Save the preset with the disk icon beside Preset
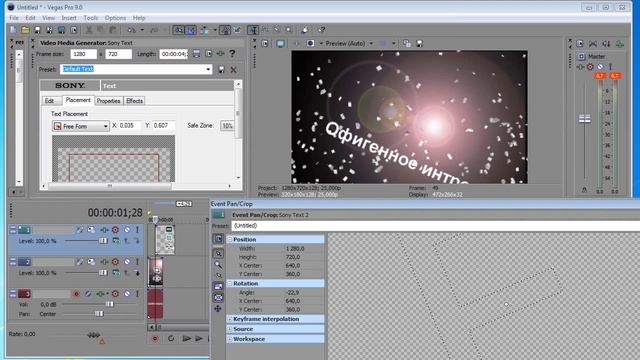Image resolution: width=640 pixels, height=360 pixels. (221, 70)
